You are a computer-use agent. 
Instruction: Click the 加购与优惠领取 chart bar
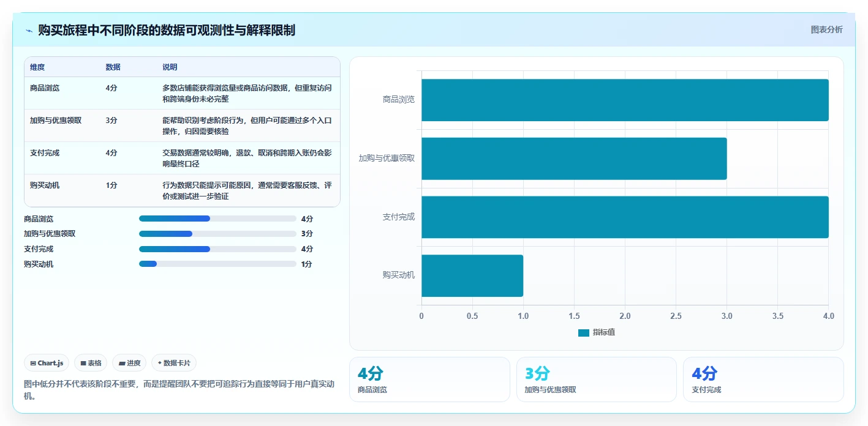coord(574,159)
